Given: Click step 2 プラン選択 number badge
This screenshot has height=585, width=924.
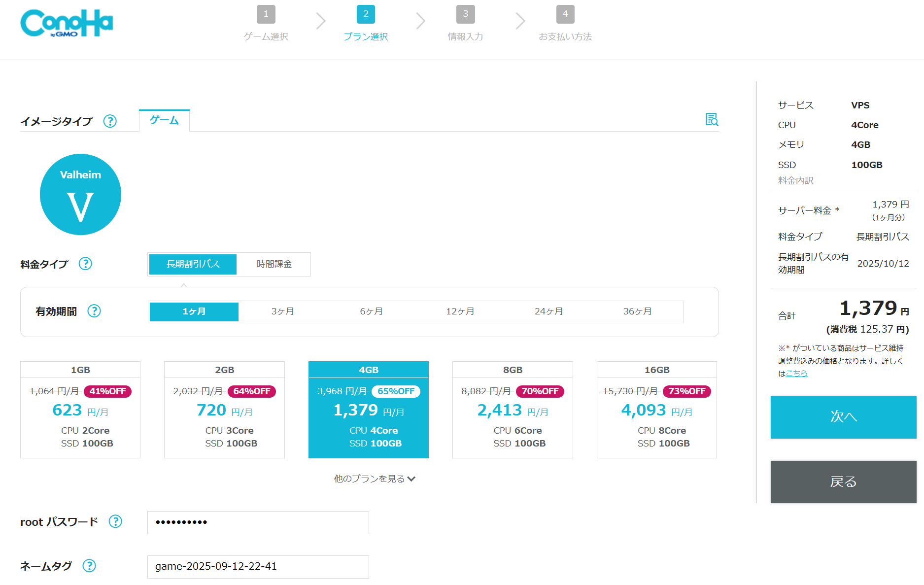Looking at the screenshot, I should [x=366, y=14].
